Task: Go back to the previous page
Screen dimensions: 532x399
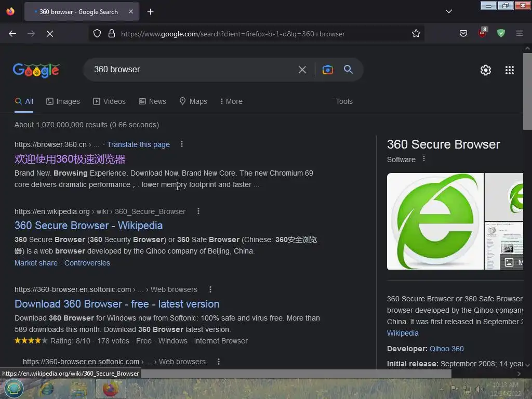Action: (12, 34)
